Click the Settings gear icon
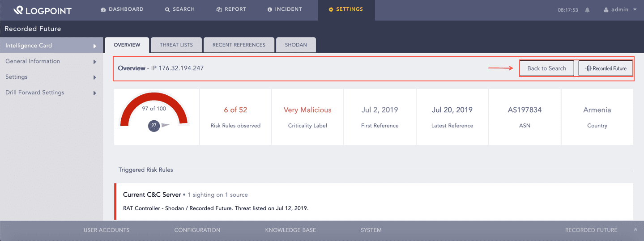Screen dimensions: 644x241 pyautogui.click(x=331, y=9)
